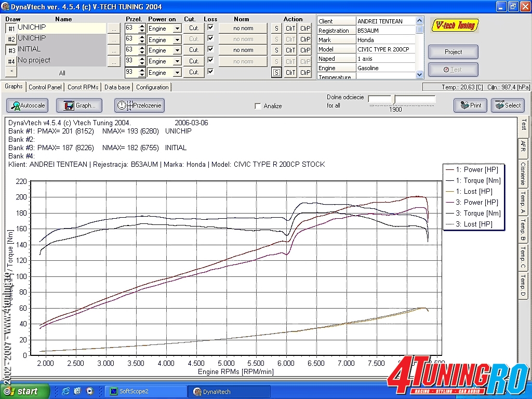Click the Cut. button in row #1

pyautogui.click(x=194, y=28)
